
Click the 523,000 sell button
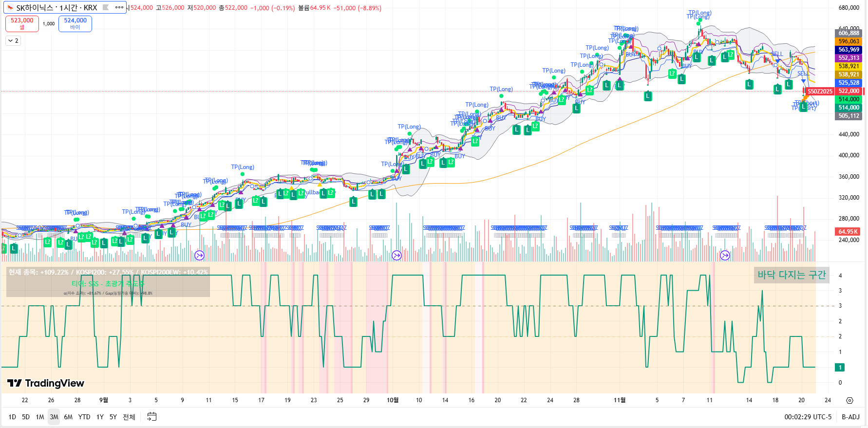pos(22,23)
